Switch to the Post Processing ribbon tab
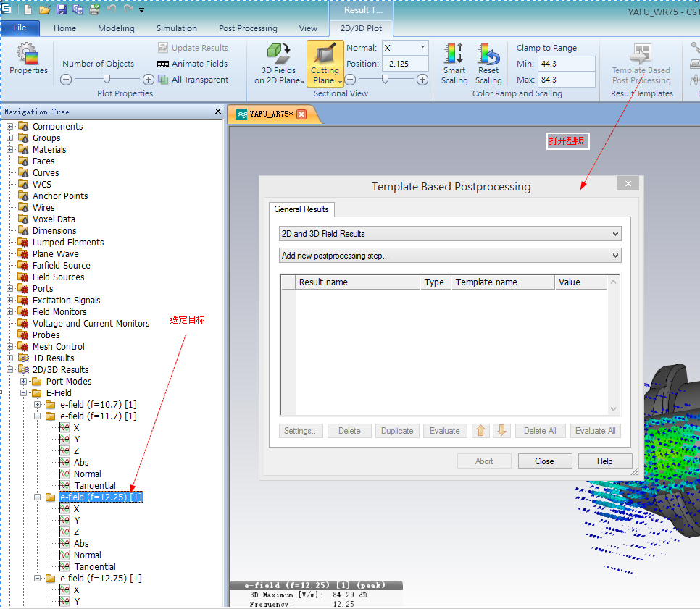The image size is (700, 609). point(248,28)
